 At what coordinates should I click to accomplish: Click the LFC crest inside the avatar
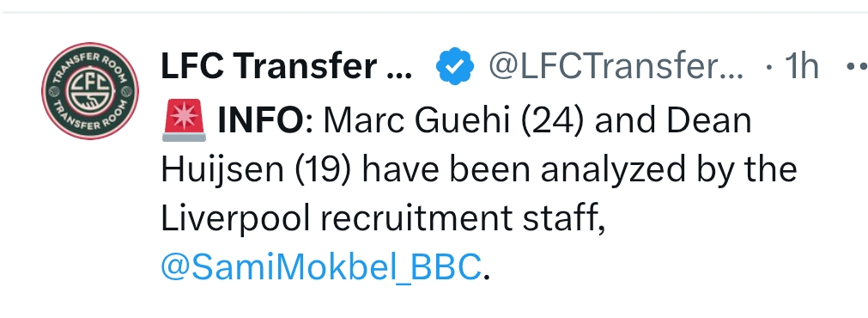pyautogui.click(x=90, y=91)
